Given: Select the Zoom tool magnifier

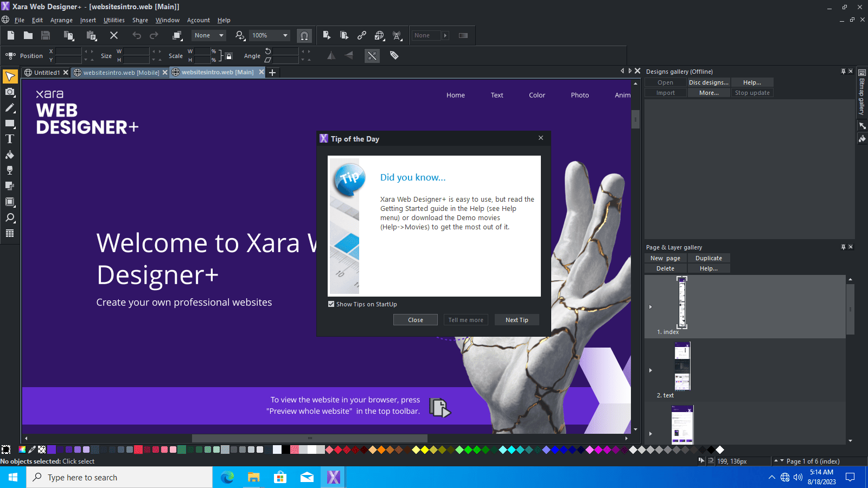Looking at the screenshot, I should point(10,218).
